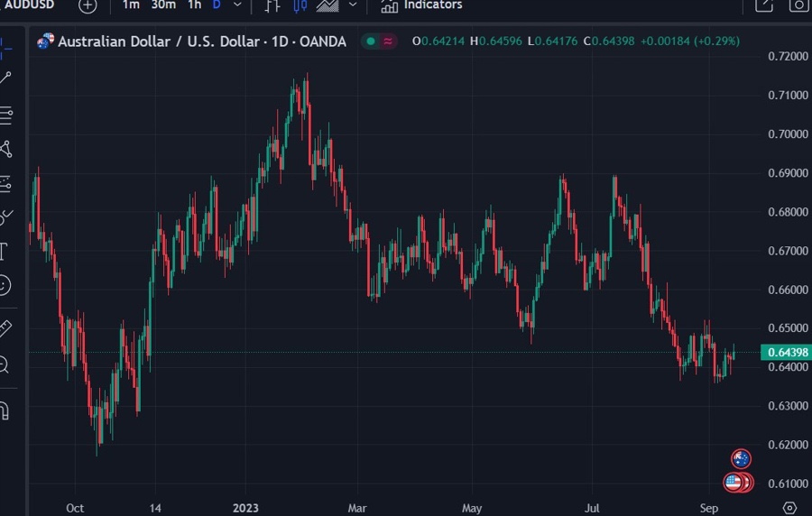
Task: Expand the chart style dropdown arrow
Action: pyautogui.click(x=353, y=5)
